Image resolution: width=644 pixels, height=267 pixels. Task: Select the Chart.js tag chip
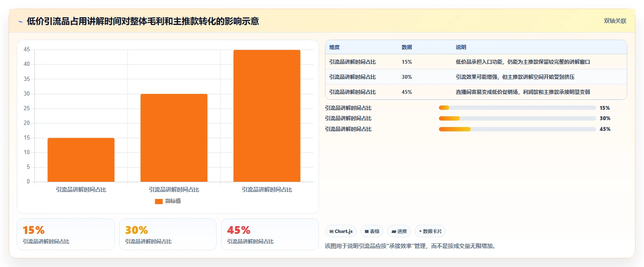point(341,231)
